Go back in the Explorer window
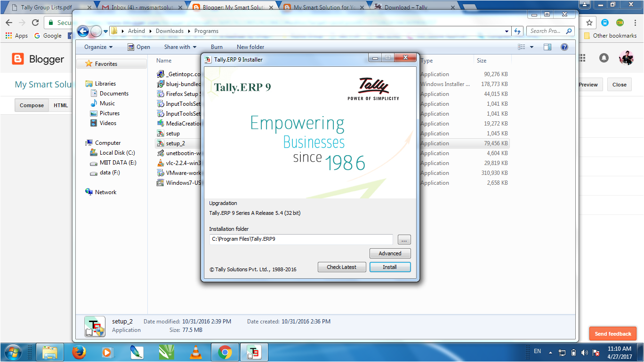The width and height of the screenshot is (644, 362). pyautogui.click(x=83, y=31)
